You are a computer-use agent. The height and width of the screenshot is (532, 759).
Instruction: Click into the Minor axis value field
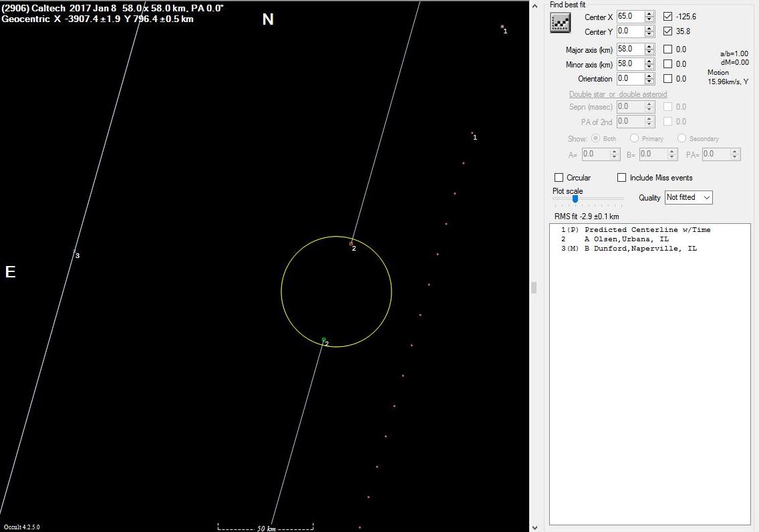click(x=629, y=64)
